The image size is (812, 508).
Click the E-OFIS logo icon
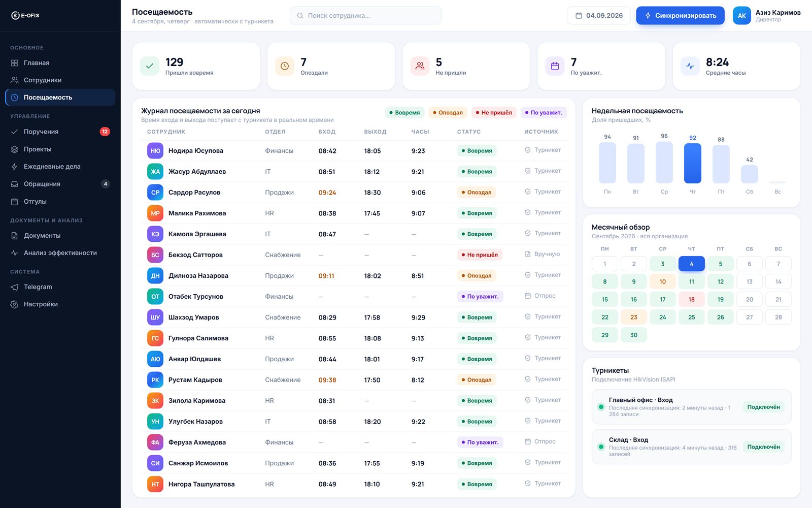click(15, 15)
